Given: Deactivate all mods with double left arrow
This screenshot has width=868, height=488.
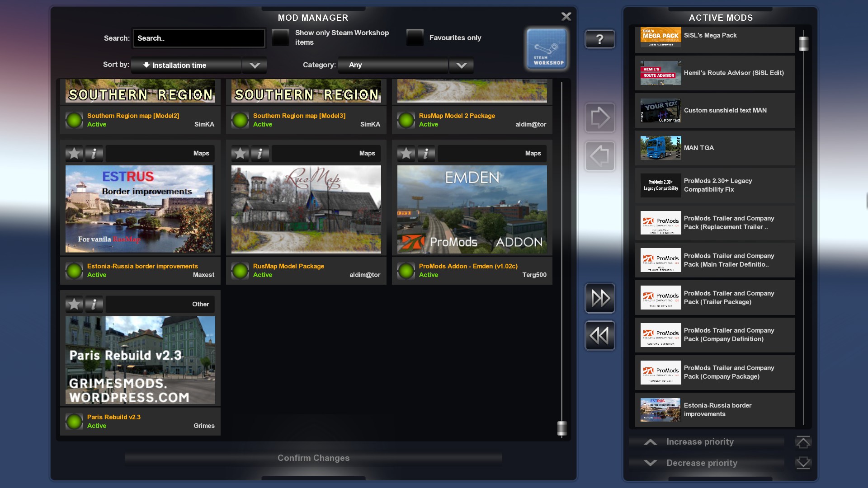Looking at the screenshot, I should (x=600, y=336).
